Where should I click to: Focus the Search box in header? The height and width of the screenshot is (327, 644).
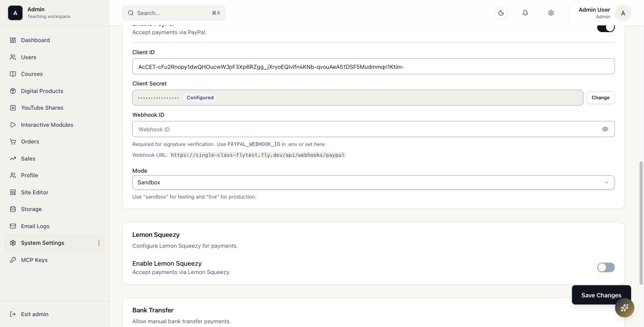point(174,13)
